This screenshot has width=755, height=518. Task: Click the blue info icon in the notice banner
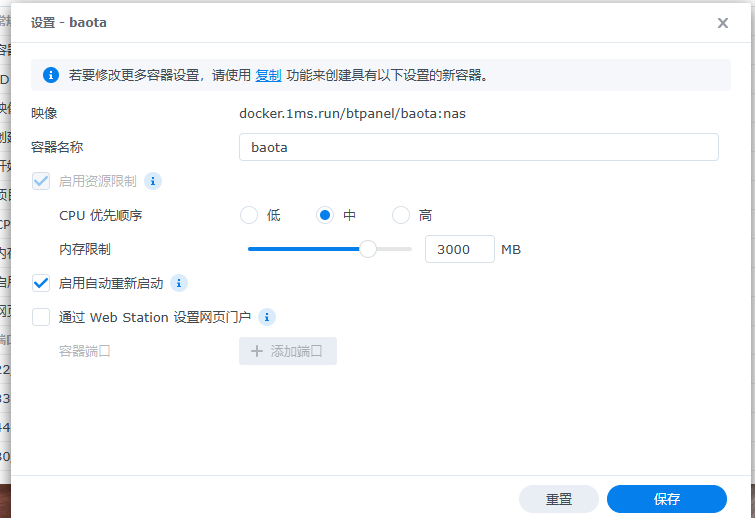(x=51, y=75)
